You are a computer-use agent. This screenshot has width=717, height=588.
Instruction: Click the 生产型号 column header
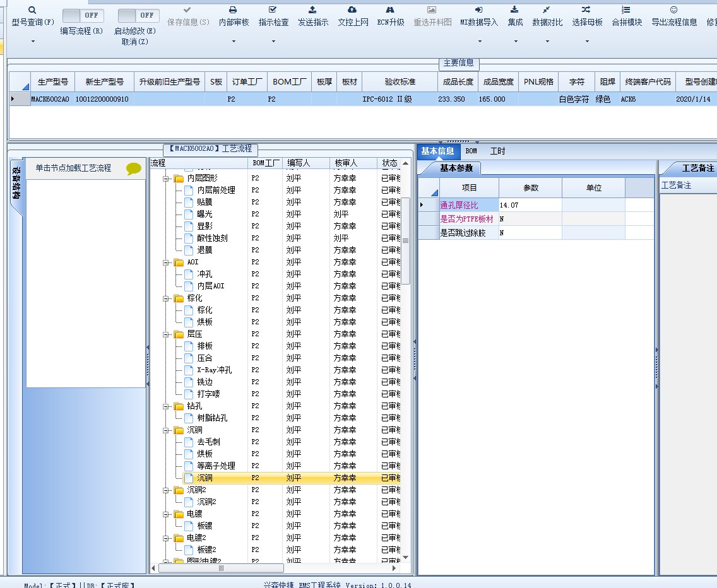tap(52, 82)
